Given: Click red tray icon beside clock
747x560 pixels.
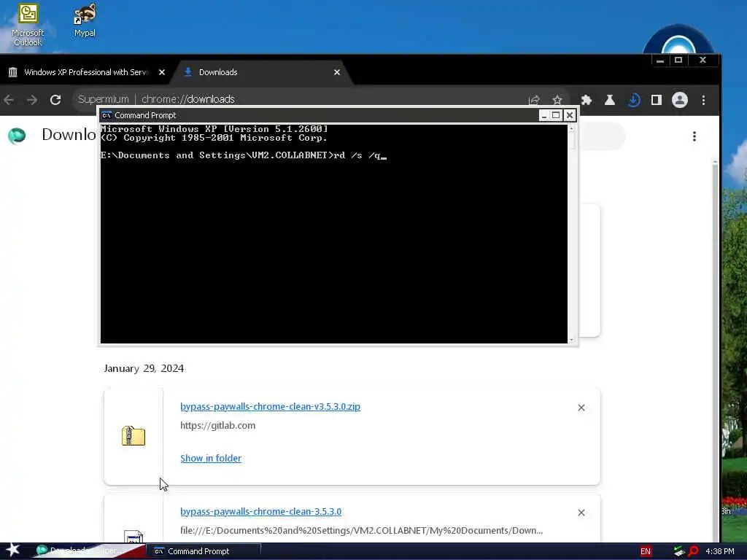Looking at the screenshot, I should click(694, 551).
